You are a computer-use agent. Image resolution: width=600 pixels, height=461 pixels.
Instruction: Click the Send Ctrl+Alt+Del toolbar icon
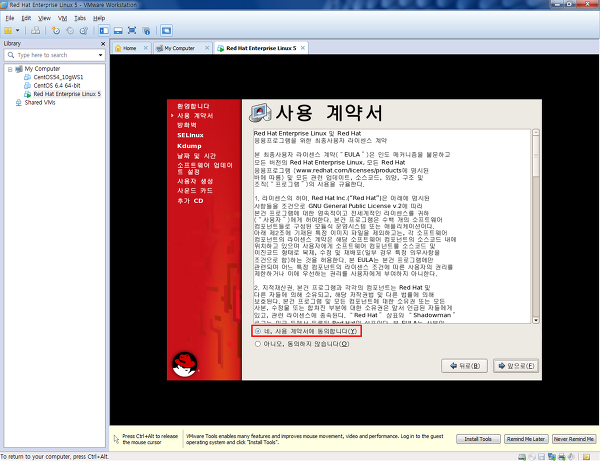click(36, 31)
